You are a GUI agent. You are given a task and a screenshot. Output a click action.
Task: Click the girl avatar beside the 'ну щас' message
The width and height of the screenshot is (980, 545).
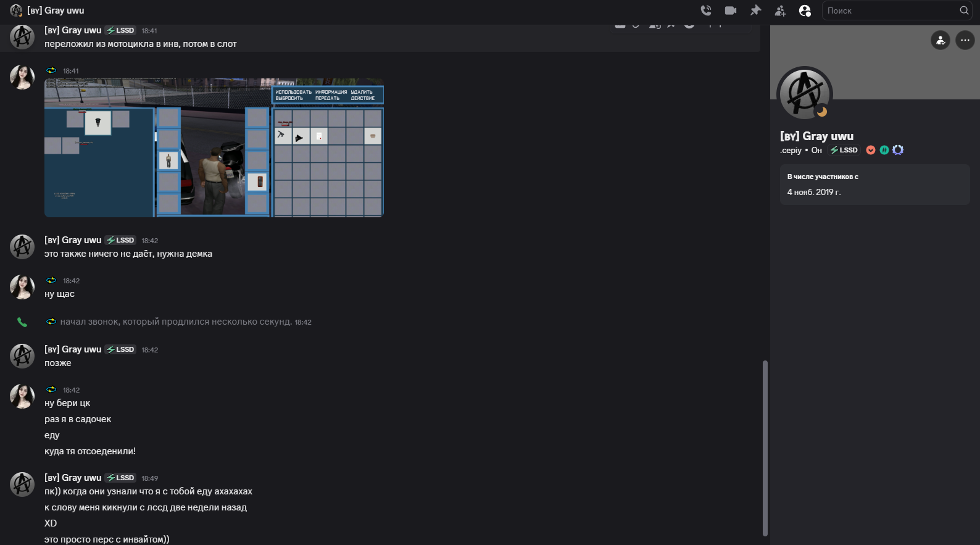[x=22, y=287]
